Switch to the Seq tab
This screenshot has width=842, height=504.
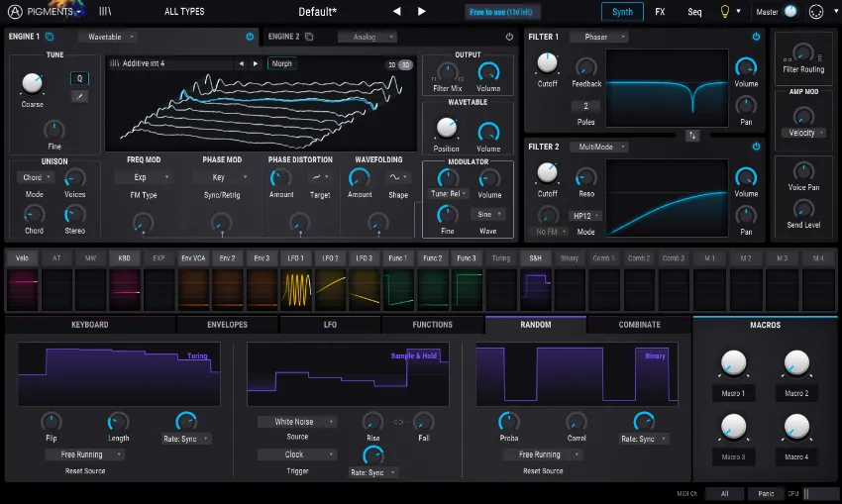694,12
